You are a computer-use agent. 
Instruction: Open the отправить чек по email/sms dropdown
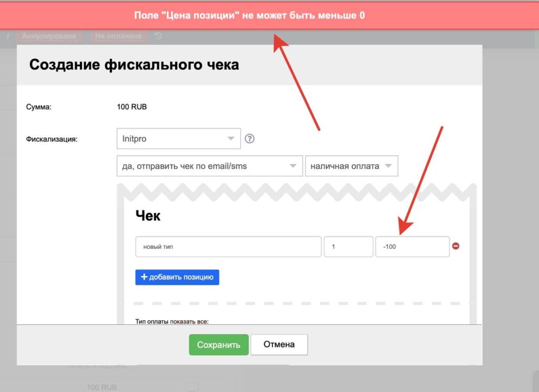[x=209, y=166]
